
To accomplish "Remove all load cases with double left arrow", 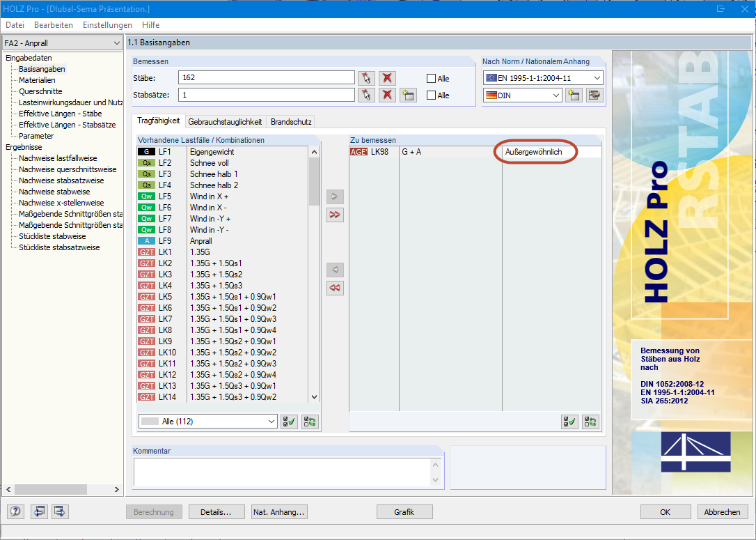I will pos(335,288).
